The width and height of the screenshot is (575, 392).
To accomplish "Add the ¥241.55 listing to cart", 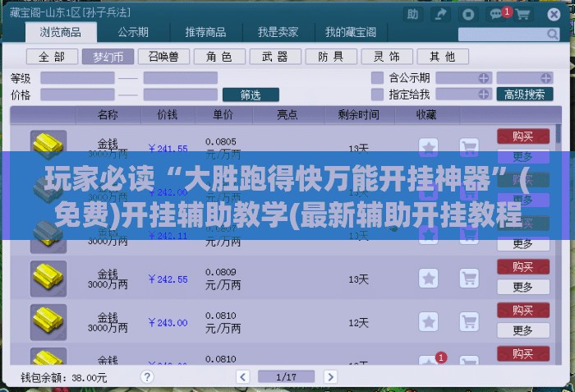I will click(x=469, y=148).
